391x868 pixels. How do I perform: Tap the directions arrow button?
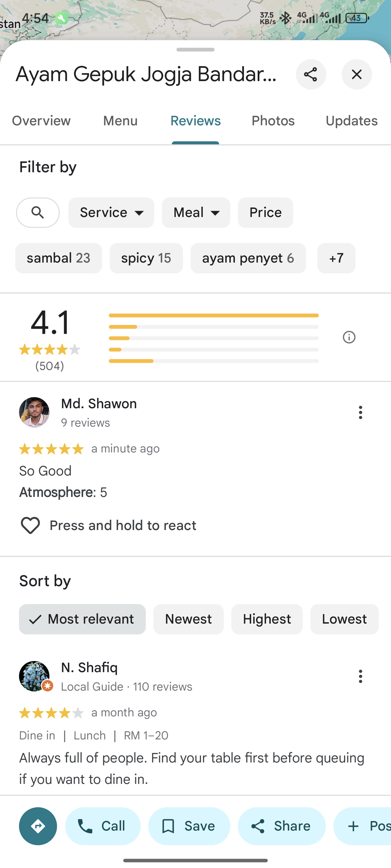tap(38, 826)
